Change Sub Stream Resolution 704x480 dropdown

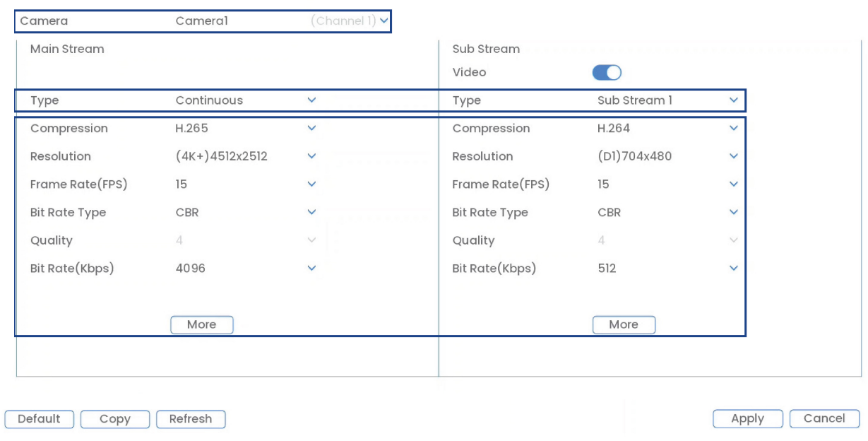733,156
